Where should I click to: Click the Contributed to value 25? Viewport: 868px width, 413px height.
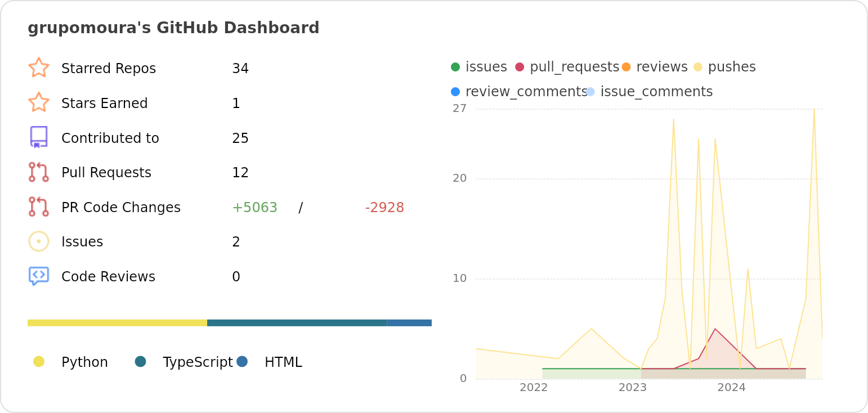240,138
